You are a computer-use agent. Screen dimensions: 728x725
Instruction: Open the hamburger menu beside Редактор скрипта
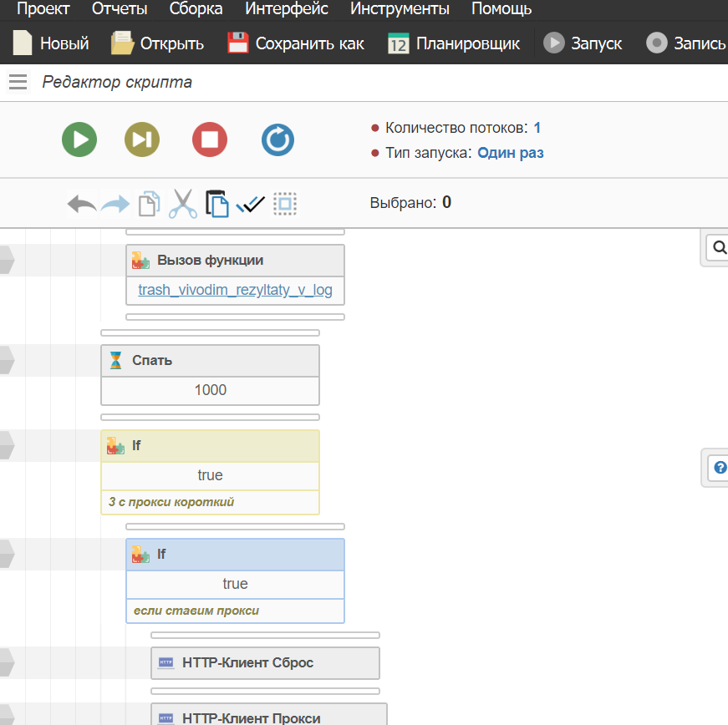click(18, 82)
